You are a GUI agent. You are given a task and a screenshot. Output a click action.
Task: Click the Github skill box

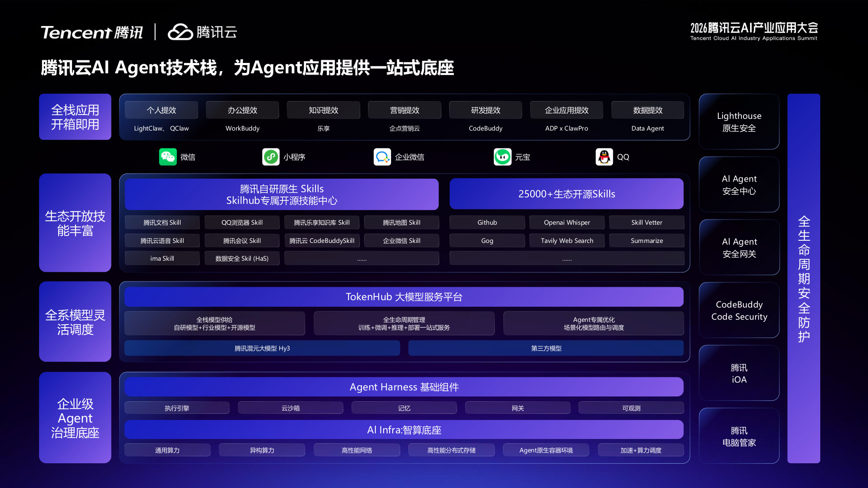point(487,223)
